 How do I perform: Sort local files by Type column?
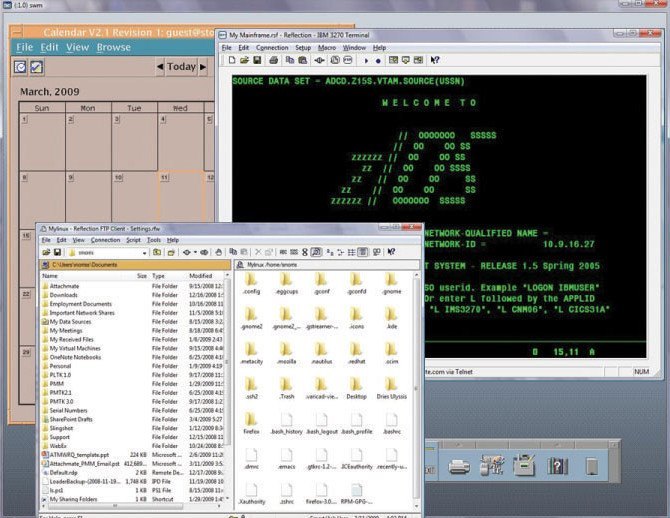[x=158, y=276]
